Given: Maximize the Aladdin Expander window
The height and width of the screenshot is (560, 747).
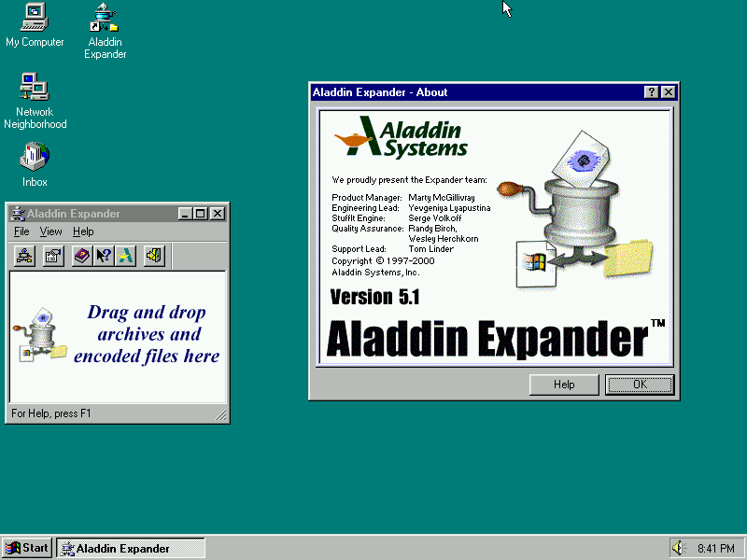Looking at the screenshot, I should coord(200,214).
